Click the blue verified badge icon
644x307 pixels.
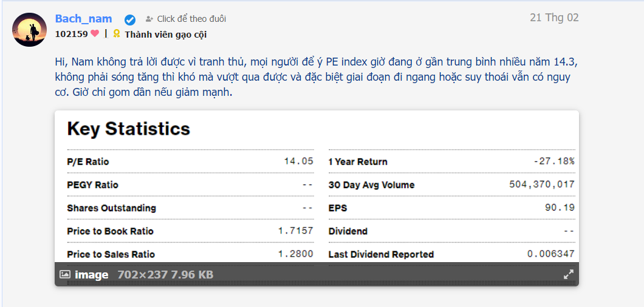coord(130,19)
